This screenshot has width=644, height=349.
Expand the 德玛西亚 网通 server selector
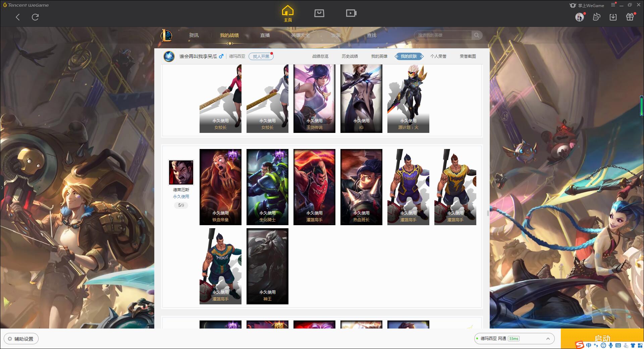coord(514,339)
